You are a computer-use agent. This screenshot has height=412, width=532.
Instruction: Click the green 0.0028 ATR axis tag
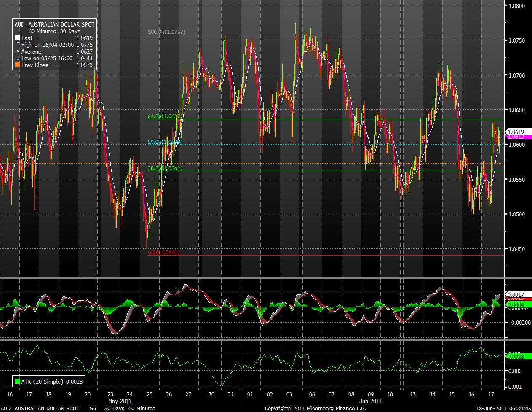516,357
